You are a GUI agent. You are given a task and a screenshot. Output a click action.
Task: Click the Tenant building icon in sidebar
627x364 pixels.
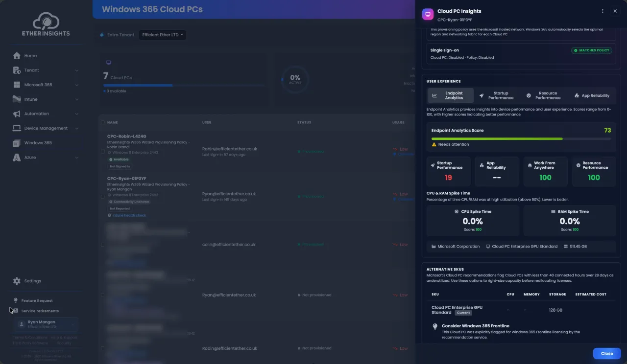[17, 70]
